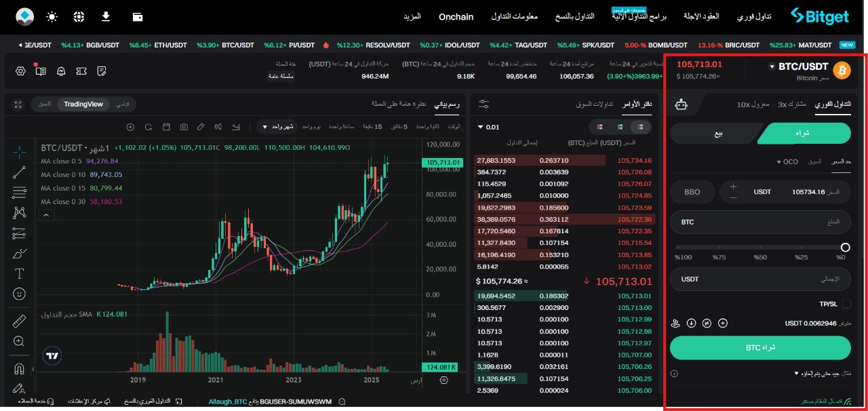
Task: Expand the BTC/USDT pair selector dropdown
Action: coord(771,66)
